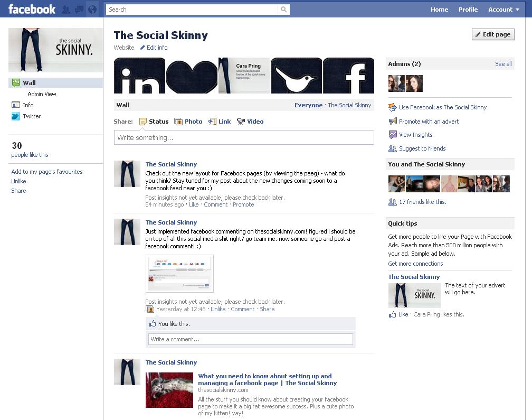Image resolution: width=532 pixels, height=420 pixels.
Task: Click the Write something status box
Action: tap(244, 137)
